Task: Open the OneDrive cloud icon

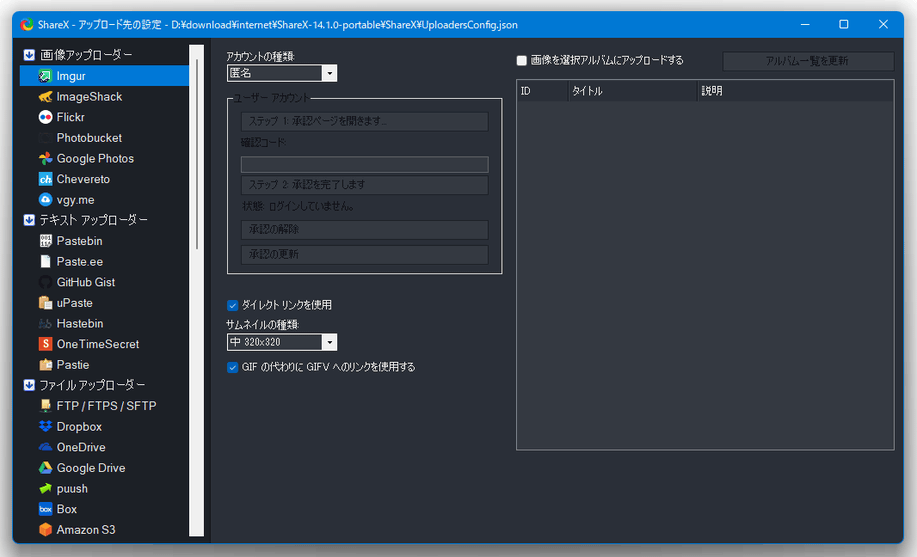Action: 45,447
